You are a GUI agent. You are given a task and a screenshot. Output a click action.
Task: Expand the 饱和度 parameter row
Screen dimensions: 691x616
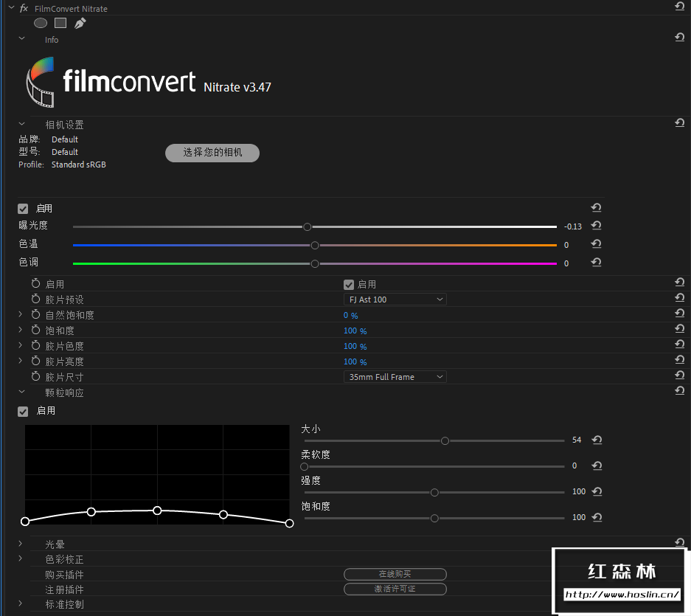(20, 329)
